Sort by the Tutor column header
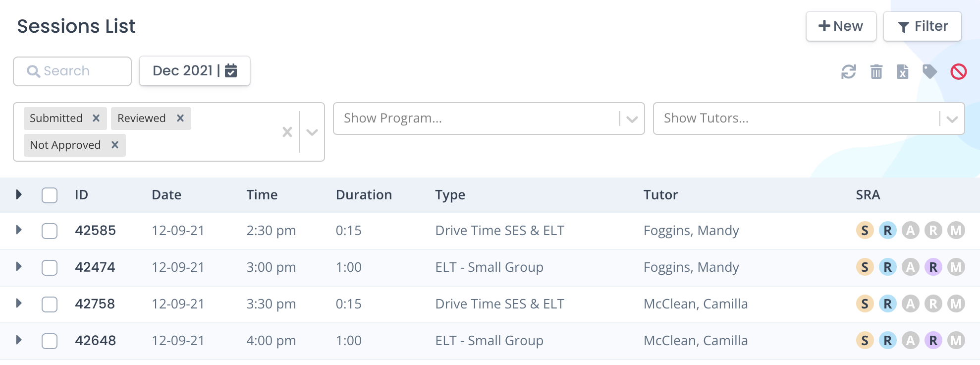 pyautogui.click(x=661, y=195)
